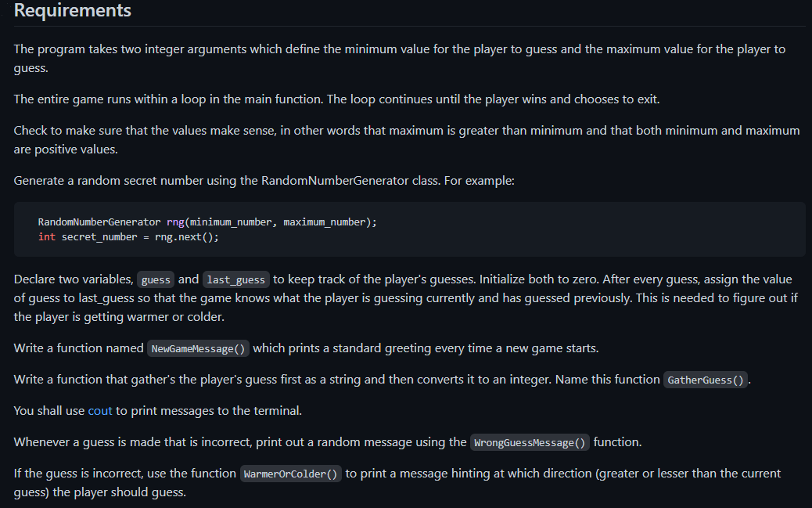Click the WarmerOrColder() inline code
This screenshot has width=812, height=508.
pos(290,474)
